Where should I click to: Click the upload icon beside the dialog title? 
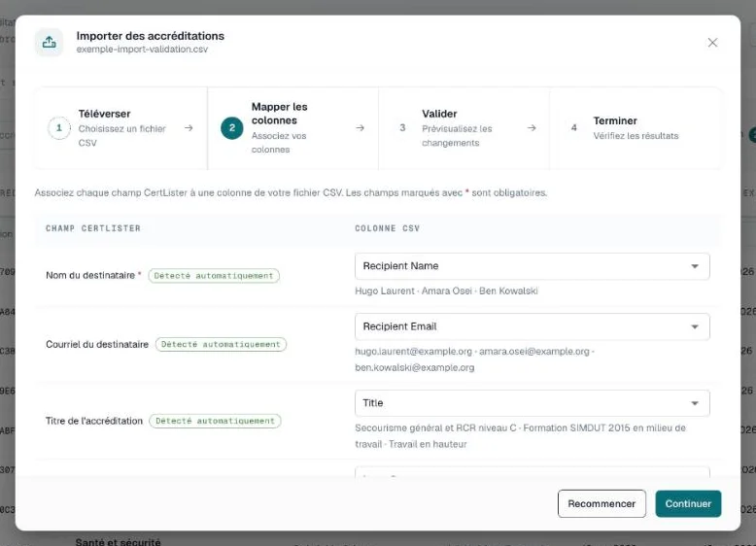point(49,43)
